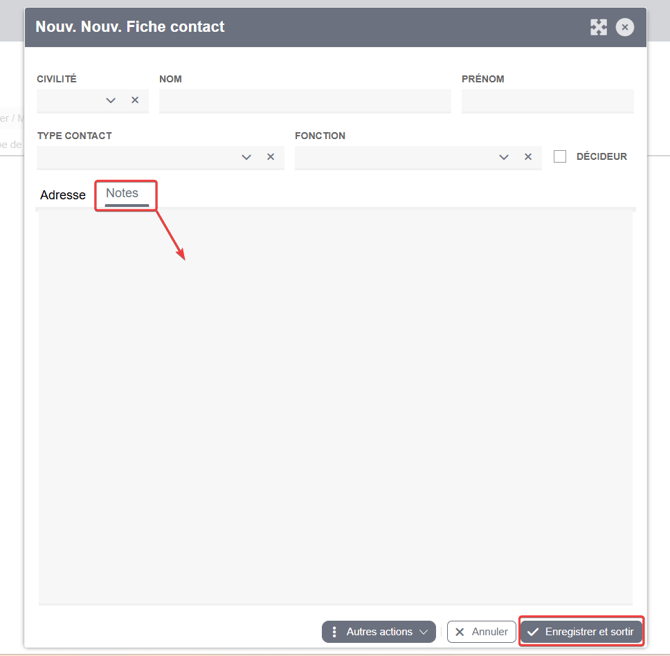Select the Notes tab
Viewport: 670px width, 656px height.
[123, 193]
